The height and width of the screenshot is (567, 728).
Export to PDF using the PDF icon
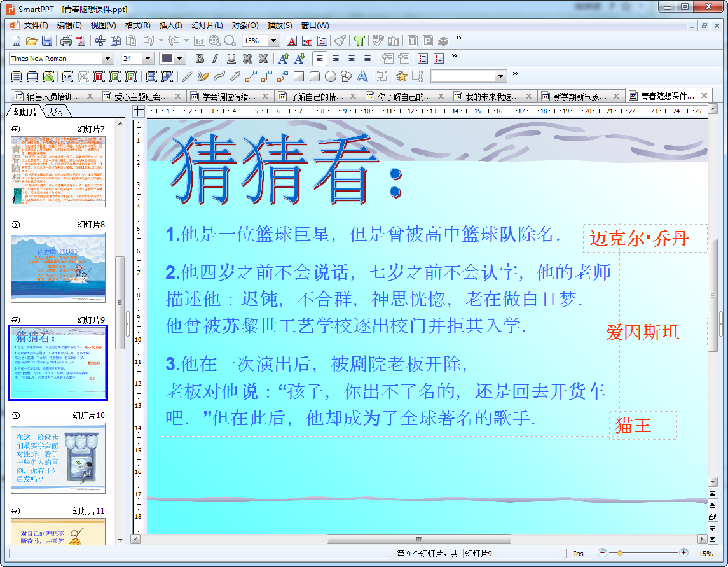[81, 41]
